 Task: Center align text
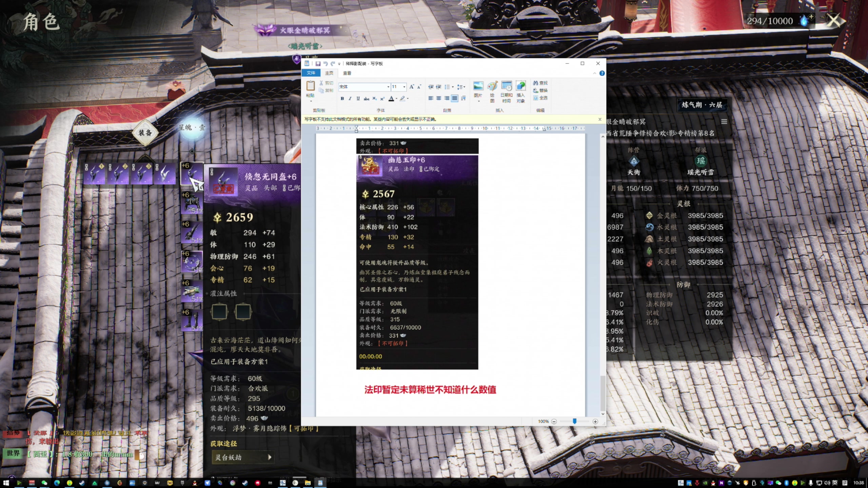point(439,98)
